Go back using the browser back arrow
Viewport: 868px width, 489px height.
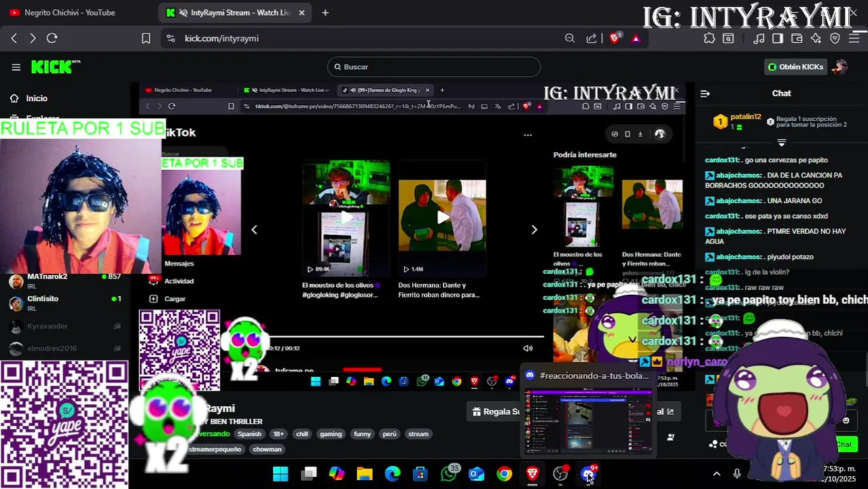(14, 39)
